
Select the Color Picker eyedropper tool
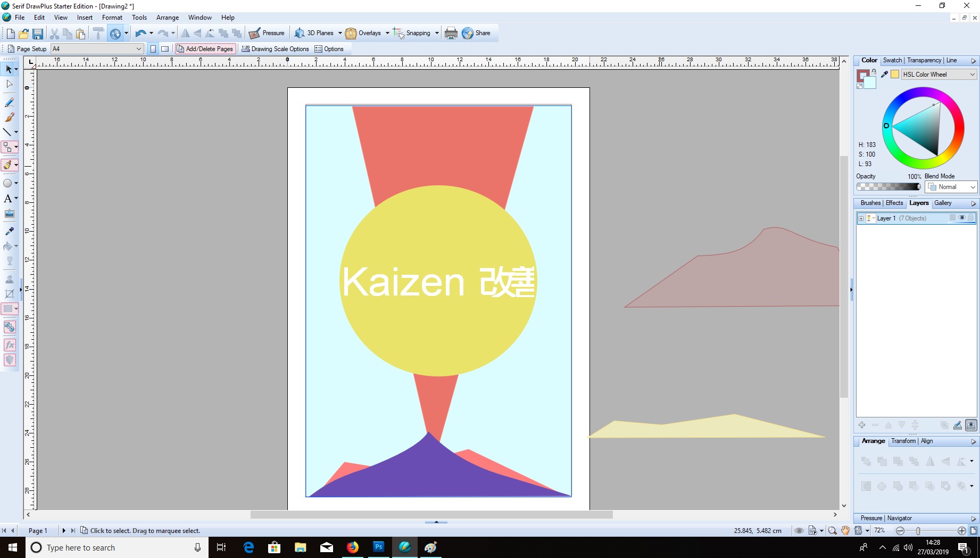(9, 231)
